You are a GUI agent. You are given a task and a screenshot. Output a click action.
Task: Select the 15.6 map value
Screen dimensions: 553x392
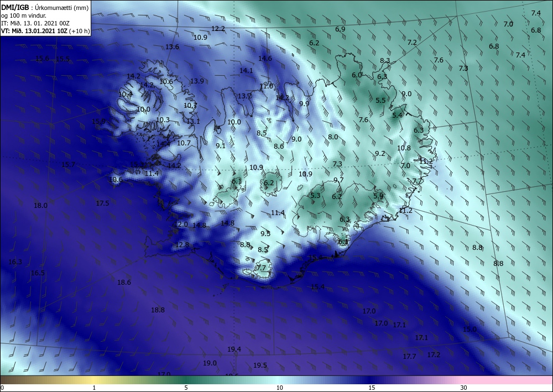tap(43, 59)
